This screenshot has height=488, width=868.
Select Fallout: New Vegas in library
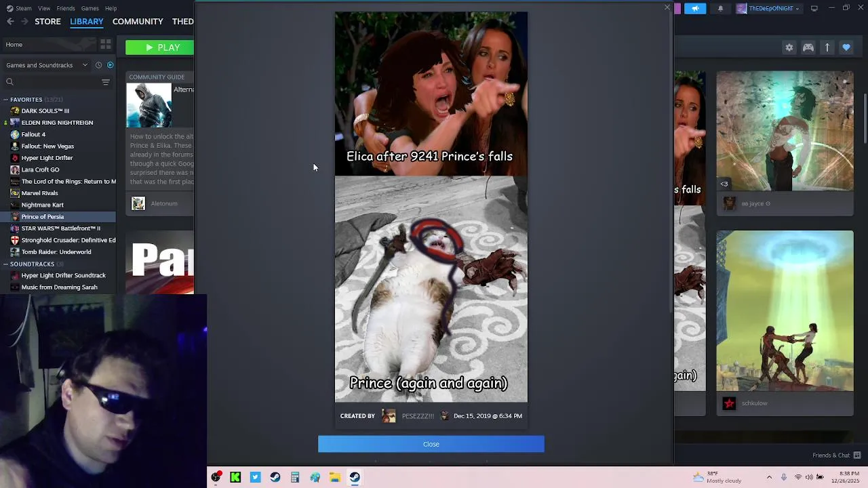tap(47, 146)
